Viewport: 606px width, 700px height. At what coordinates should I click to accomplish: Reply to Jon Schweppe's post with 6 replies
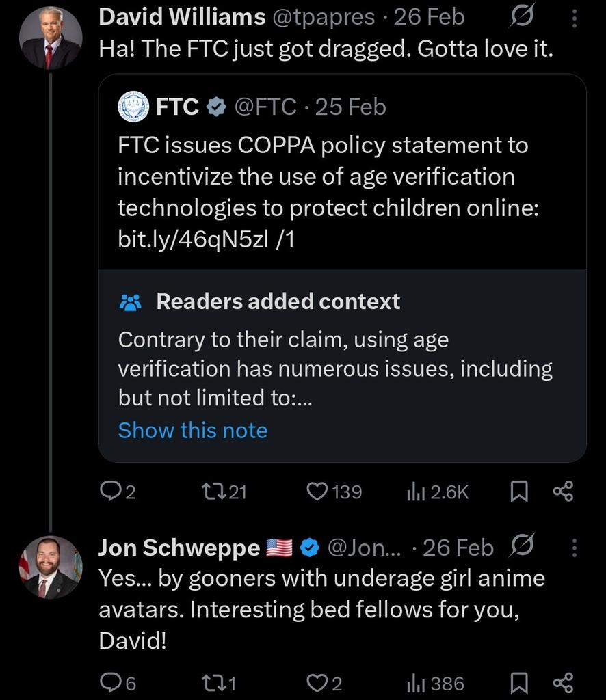click(118, 683)
